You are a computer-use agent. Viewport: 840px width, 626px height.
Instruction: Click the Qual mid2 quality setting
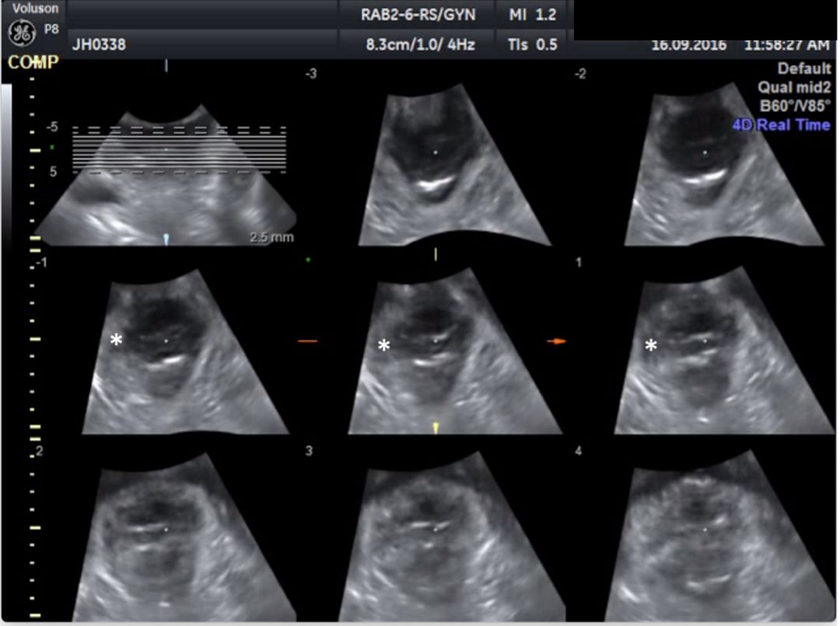794,87
